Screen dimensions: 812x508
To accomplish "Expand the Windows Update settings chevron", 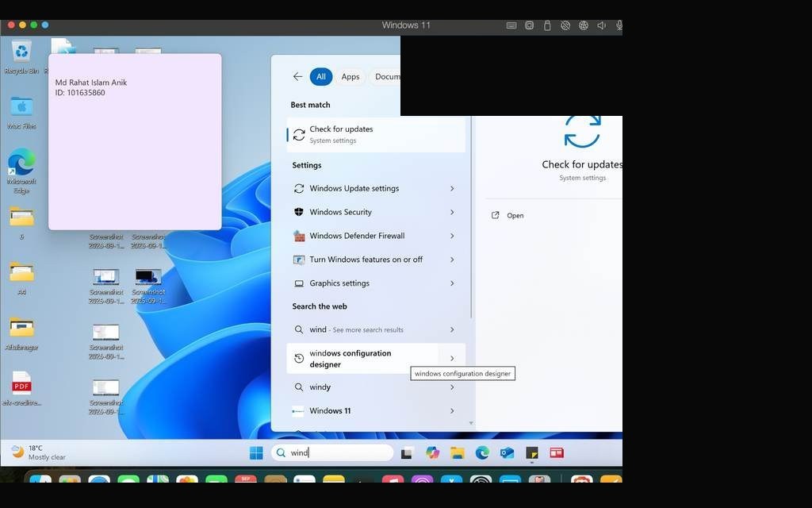I will coord(452,189).
